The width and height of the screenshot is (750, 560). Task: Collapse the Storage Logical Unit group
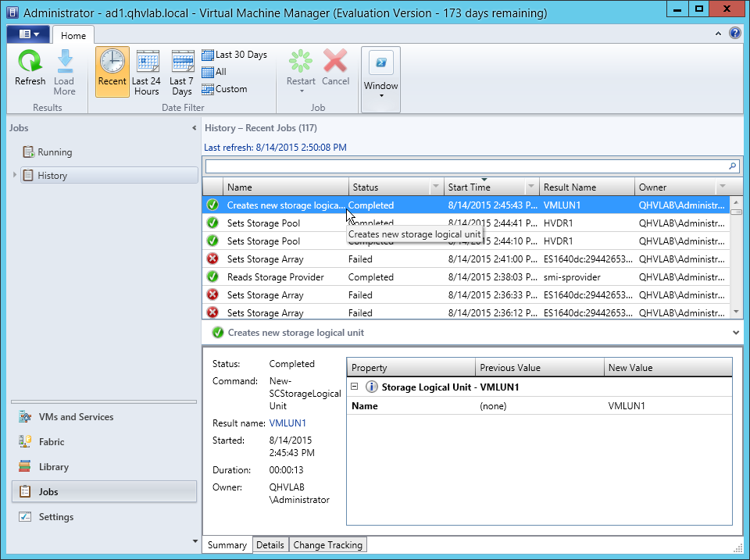click(x=355, y=387)
